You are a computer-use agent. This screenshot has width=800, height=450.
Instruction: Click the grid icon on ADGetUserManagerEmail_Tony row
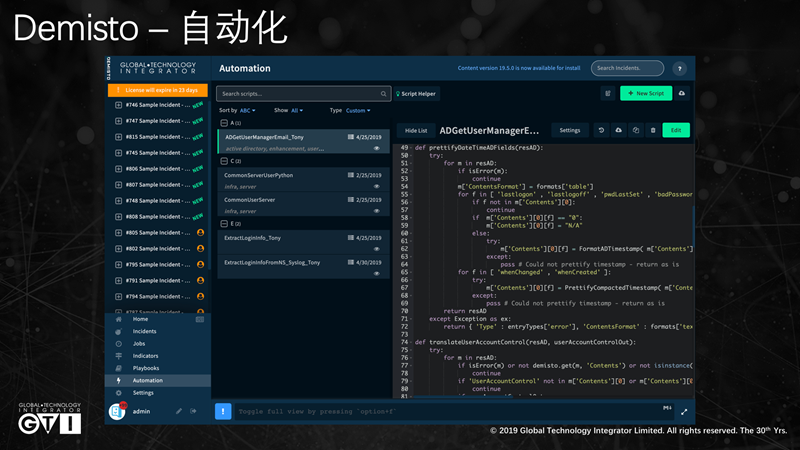[x=351, y=137]
